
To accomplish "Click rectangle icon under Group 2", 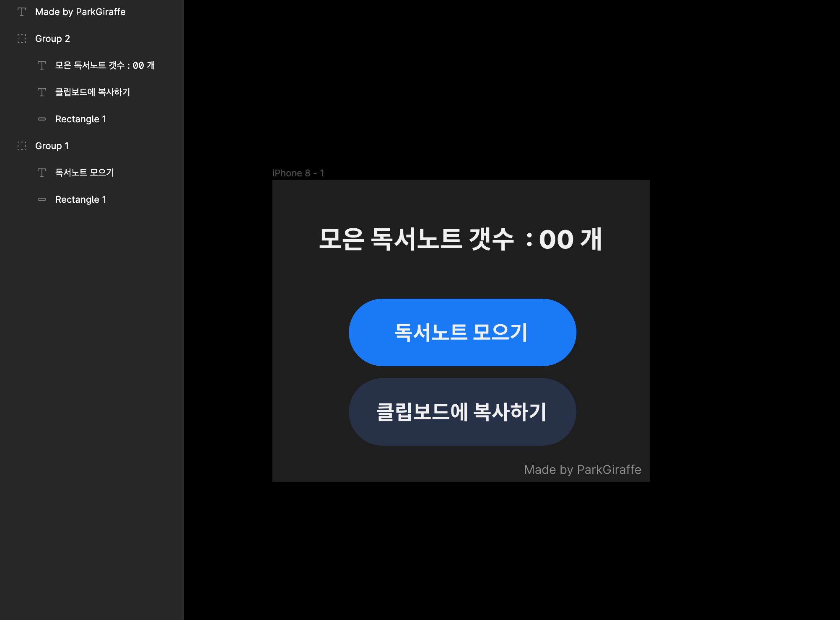I will 42,119.
